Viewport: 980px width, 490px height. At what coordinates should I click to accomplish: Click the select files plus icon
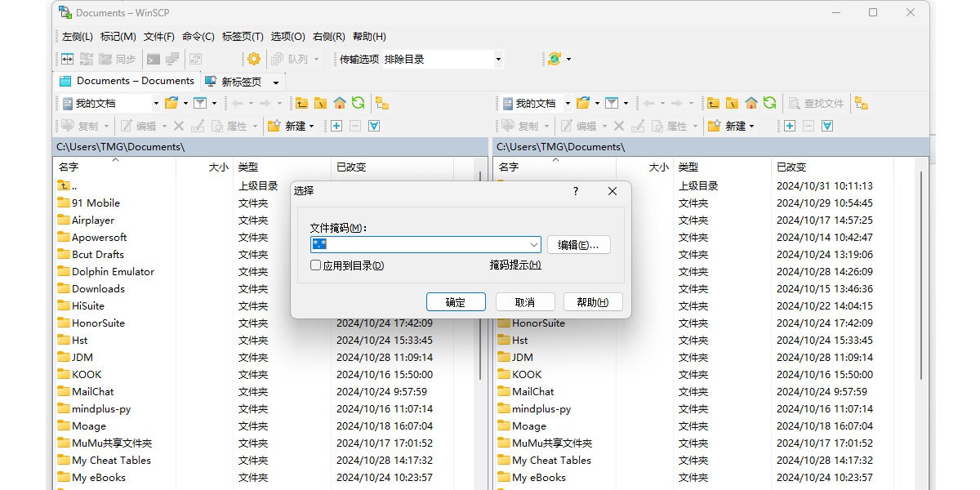(x=336, y=125)
